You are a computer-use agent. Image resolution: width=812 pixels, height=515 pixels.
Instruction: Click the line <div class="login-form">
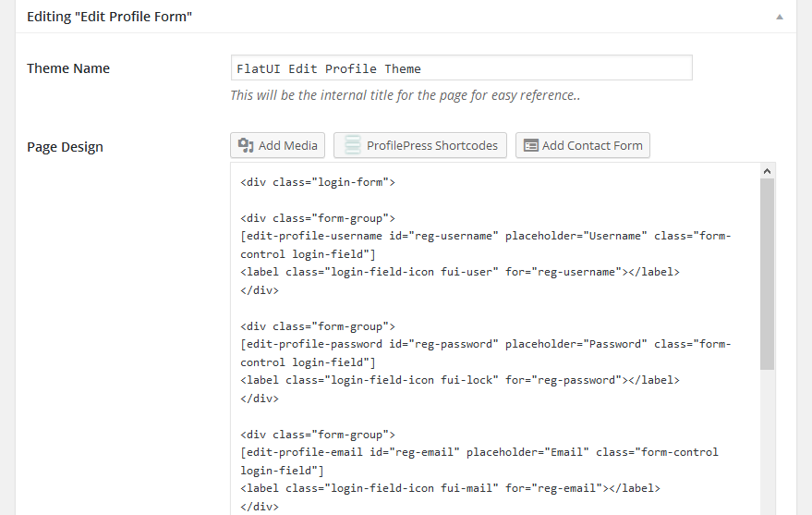[318, 182]
